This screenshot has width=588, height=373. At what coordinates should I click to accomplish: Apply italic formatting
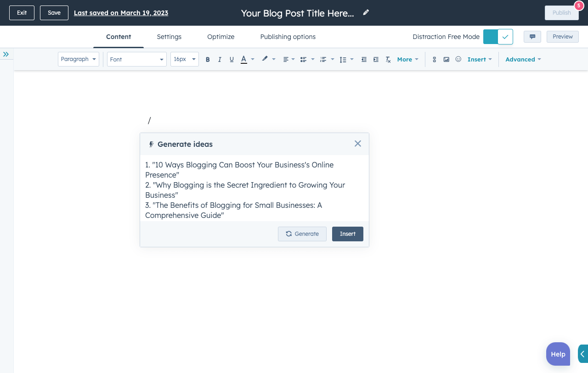click(x=220, y=59)
